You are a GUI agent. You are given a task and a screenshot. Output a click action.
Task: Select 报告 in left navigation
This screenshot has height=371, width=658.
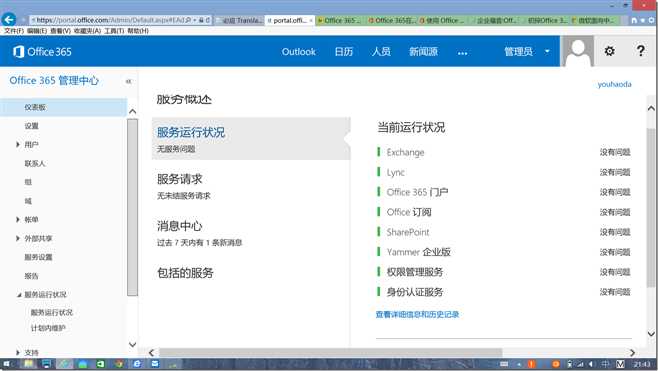click(31, 276)
